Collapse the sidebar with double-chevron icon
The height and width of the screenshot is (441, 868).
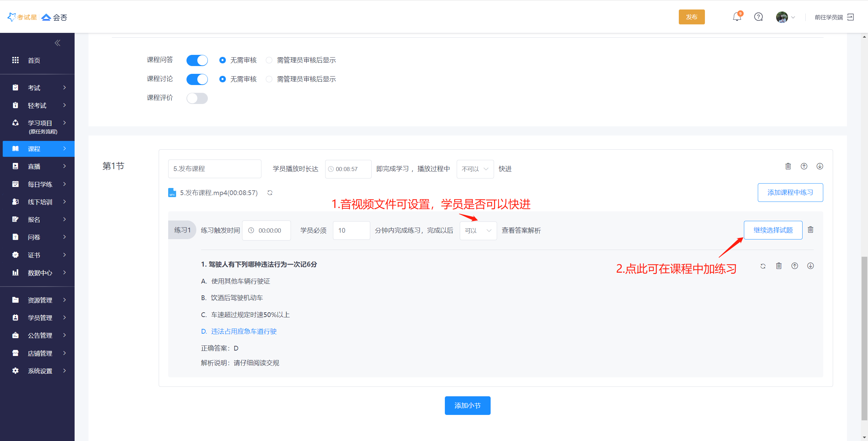coord(57,43)
